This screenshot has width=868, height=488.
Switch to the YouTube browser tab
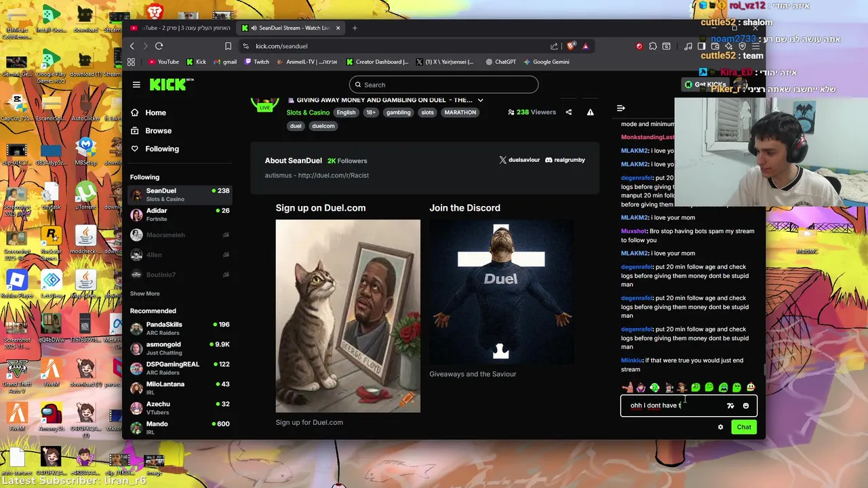coord(180,28)
